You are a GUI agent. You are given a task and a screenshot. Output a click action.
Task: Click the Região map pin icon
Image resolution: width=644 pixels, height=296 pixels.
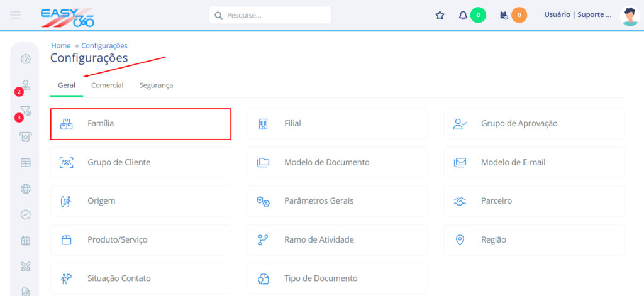coord(460,240)
